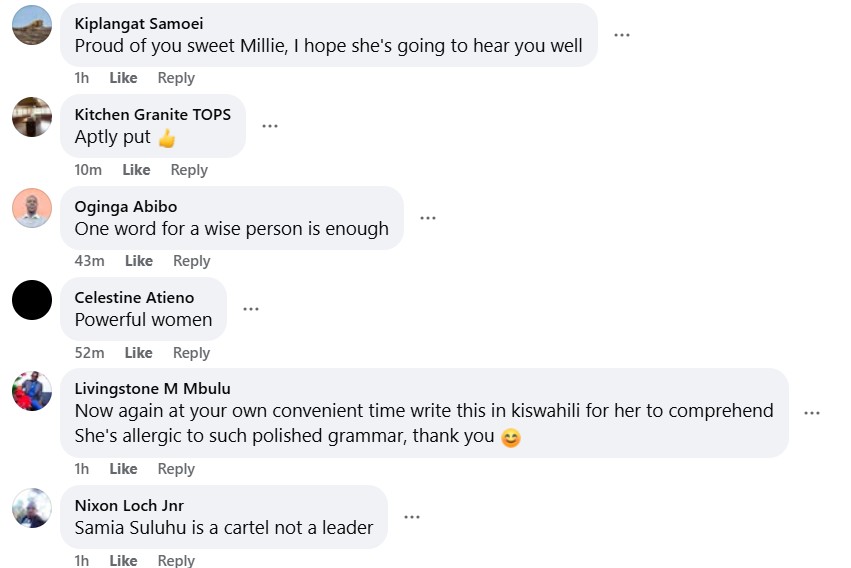Click Nixon Loch Jnr's profile picture
This screenshot has height=568, width=851.
(x=32, y=508)
